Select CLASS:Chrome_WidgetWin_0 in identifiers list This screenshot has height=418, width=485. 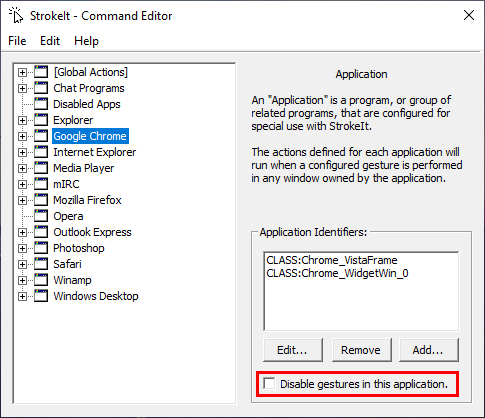pyautogui.click(x=337, y=273)
